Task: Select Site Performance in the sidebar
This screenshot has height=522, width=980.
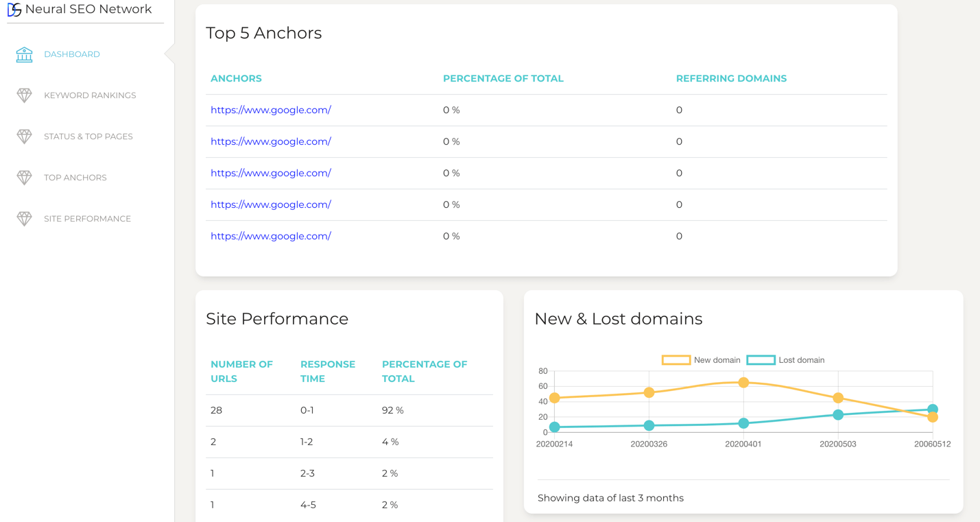Action: tap(87, 219)
